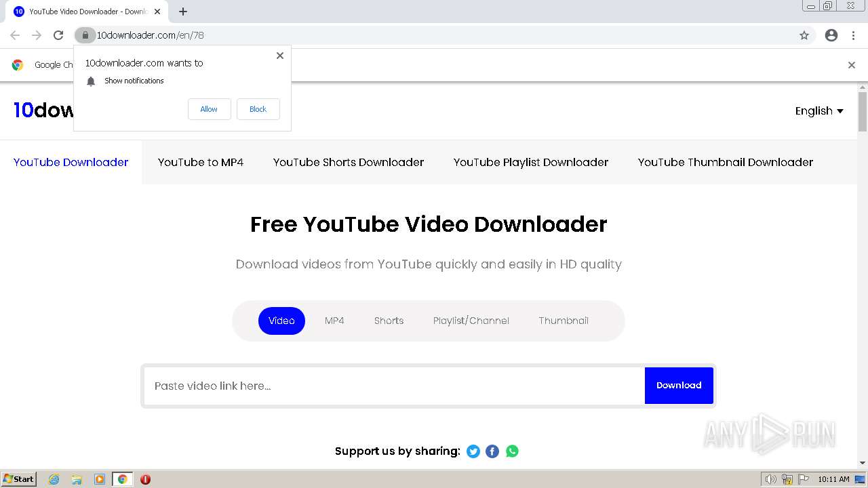Click the show desktop tray icon

(860, 479)
